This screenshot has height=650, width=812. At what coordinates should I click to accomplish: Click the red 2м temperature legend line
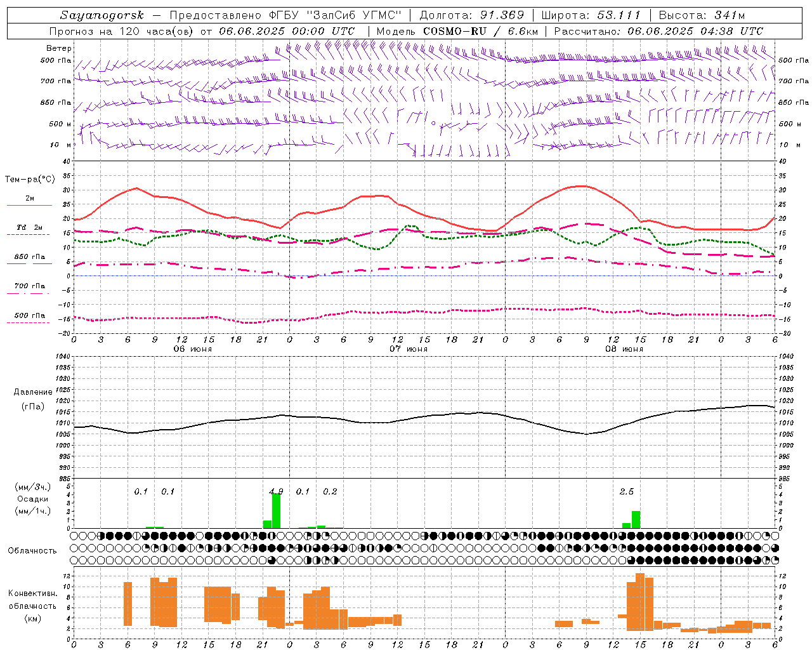pyautogui.click(x=29, y=205)
